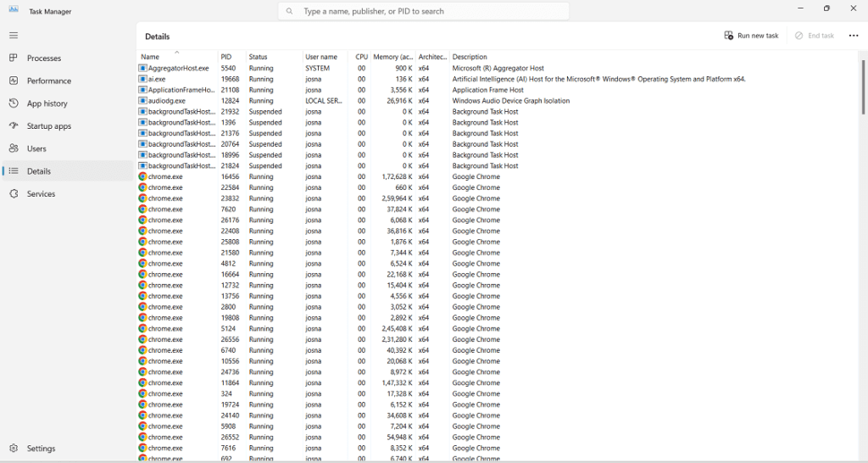
Task: Open Task Manager Settings
Action: (41, 449)
